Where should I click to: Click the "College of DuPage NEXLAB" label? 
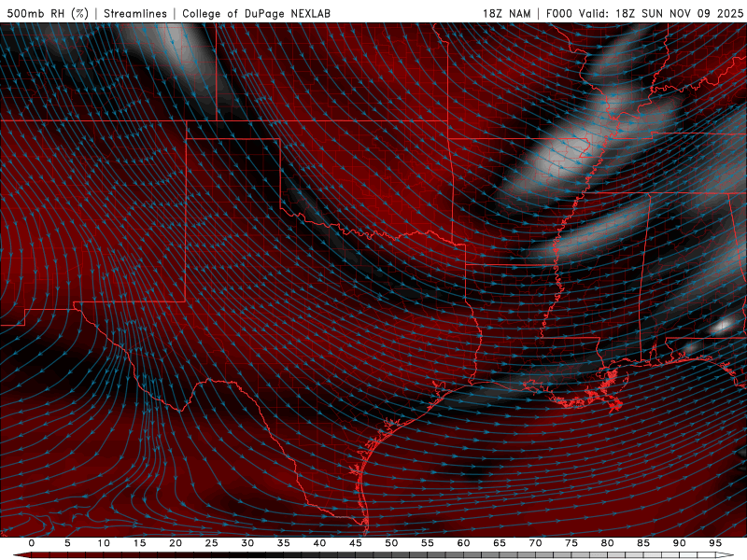256,13
